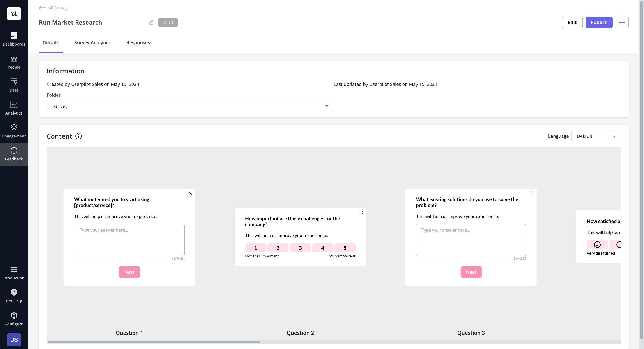
Task: Click the info icon next to Content
Action: (78, 136)
